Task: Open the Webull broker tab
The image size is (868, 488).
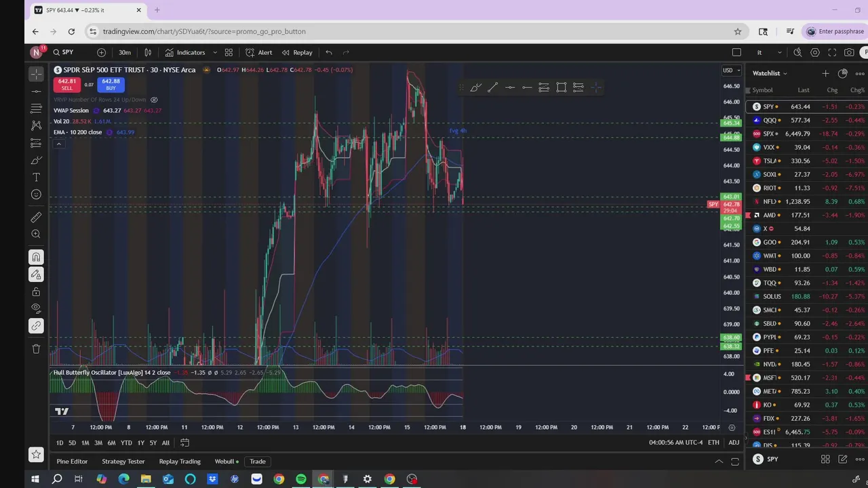Action: (x=226, y=462)
